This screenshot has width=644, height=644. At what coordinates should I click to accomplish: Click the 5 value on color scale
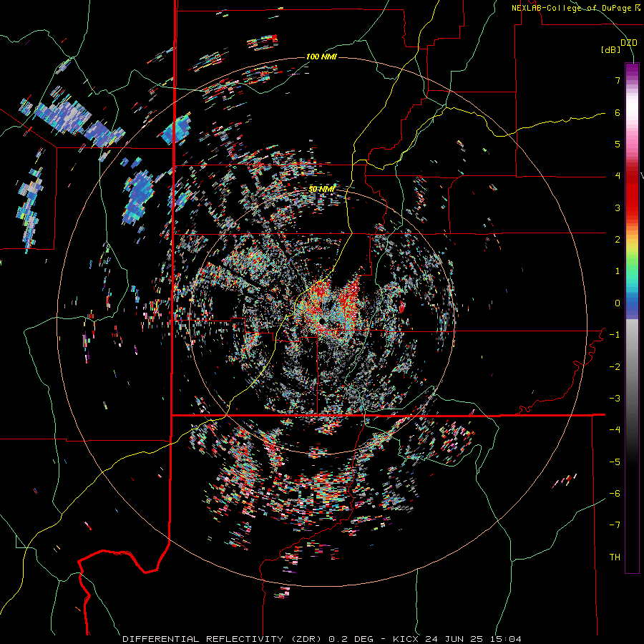point(618,144)
